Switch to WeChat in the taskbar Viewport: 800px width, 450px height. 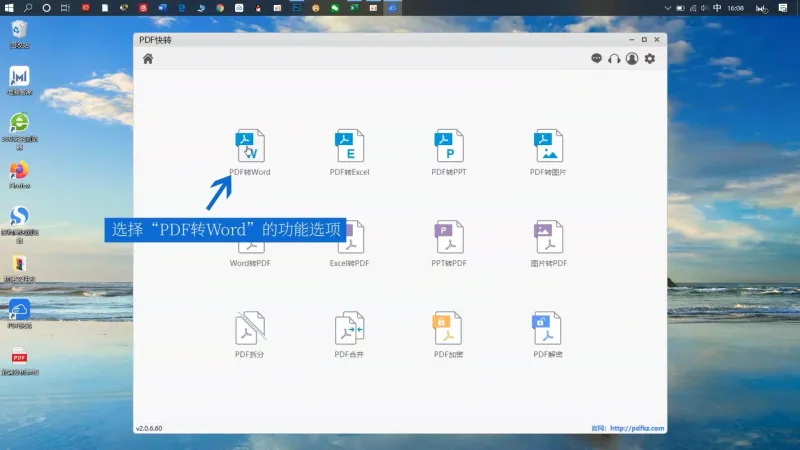[x=335, y=8]
